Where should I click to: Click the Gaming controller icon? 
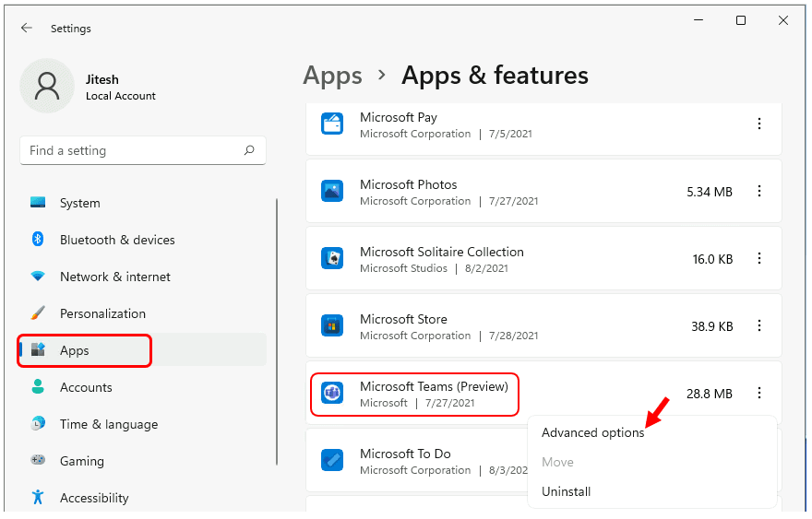[38, 460]
